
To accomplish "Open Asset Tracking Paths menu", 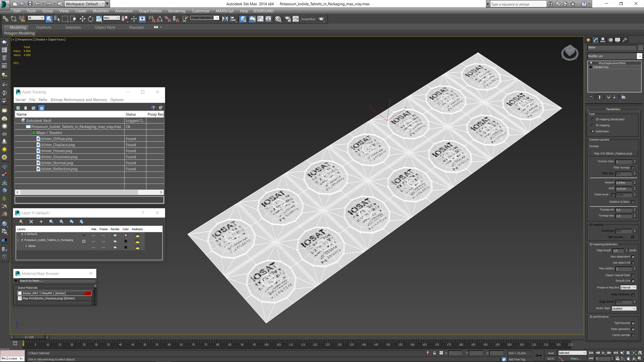I will 43,100.
